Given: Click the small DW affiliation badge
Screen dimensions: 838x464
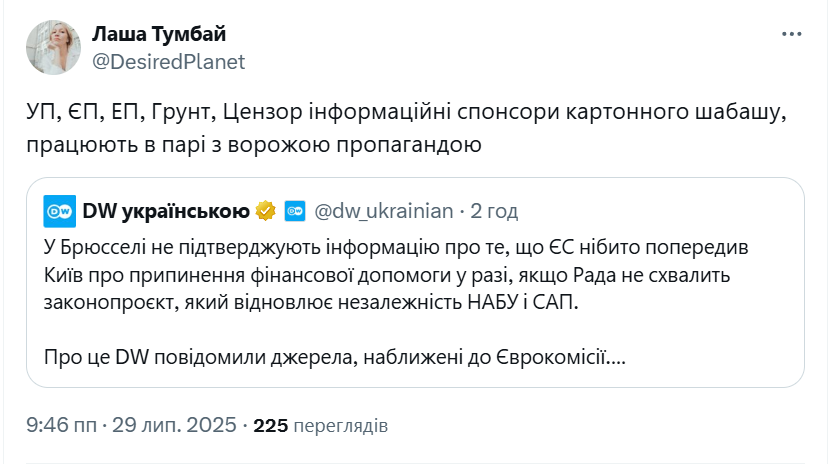Looking at the screenshot, I should click(295, 211).
